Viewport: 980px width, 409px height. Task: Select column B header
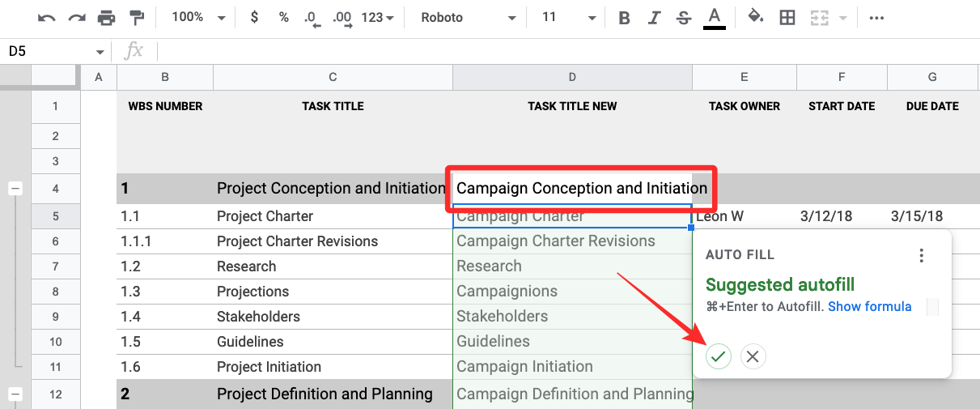[165, 77]
